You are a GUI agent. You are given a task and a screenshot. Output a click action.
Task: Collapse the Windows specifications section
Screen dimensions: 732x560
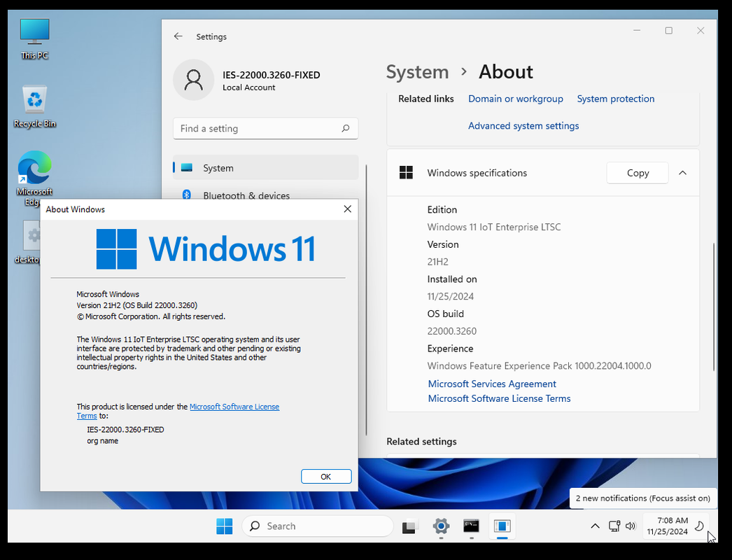click(682, 173)
